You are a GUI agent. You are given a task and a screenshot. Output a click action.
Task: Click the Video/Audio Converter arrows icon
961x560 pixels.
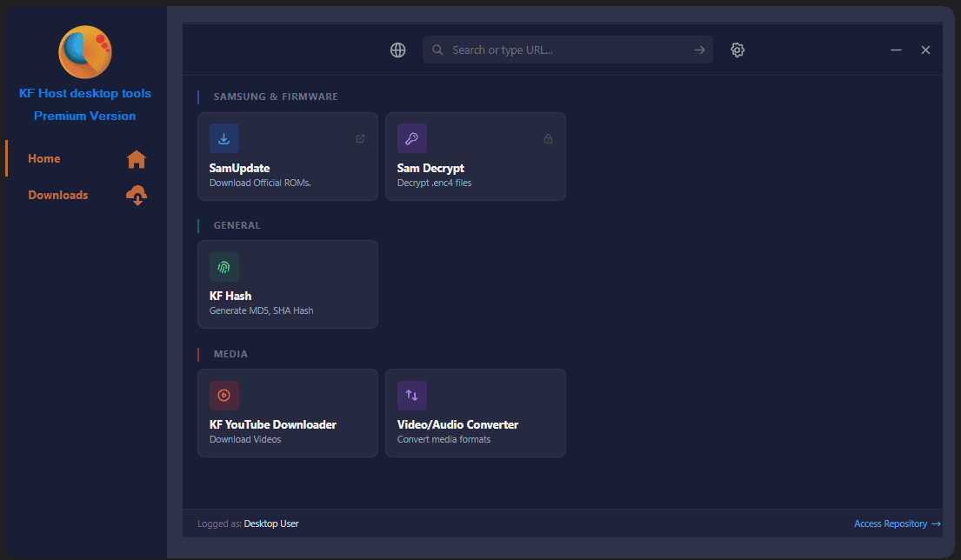[x=411, y=395]
